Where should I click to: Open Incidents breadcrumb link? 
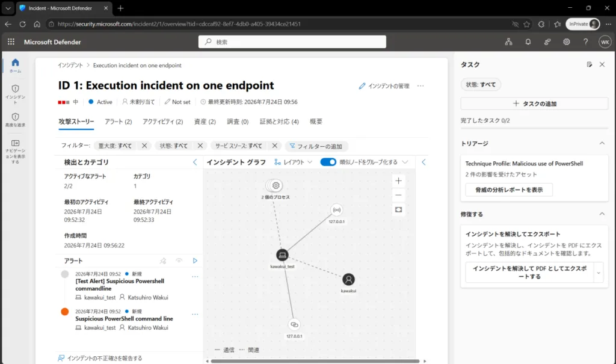pyautogui.click(x=70, y=65)
